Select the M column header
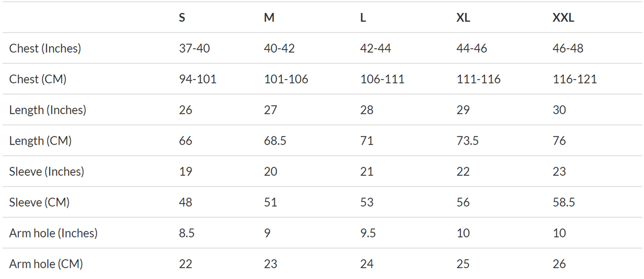Image resolution: width=644 pixels, height=279 pixels. (x=269, y=17)
